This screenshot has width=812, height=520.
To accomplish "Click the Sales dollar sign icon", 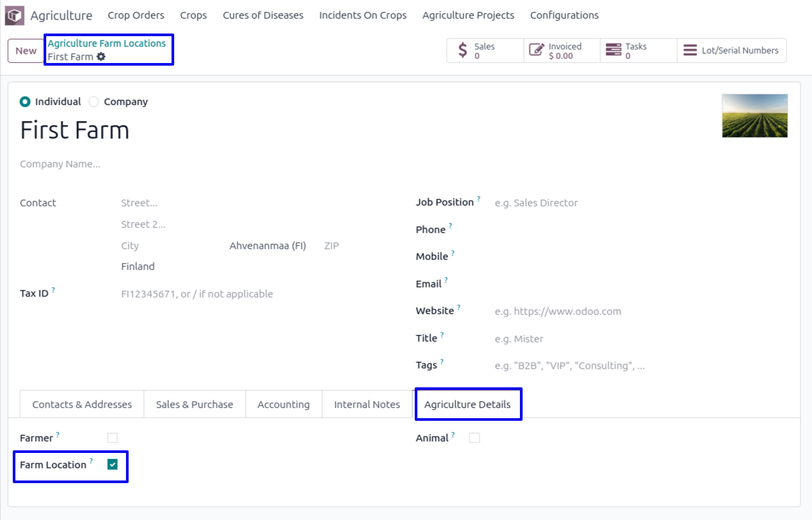I will [462, 50].
